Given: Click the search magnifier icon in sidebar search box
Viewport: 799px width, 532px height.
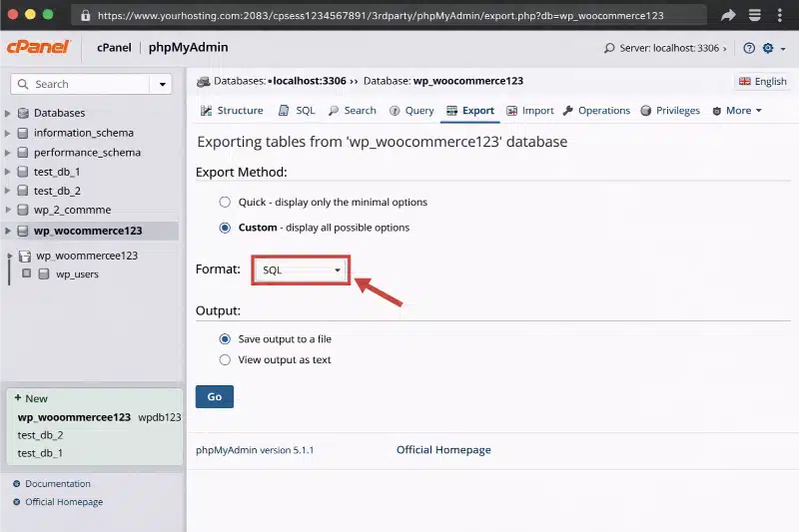Looking at the screenshot, I should pos(23,84).
